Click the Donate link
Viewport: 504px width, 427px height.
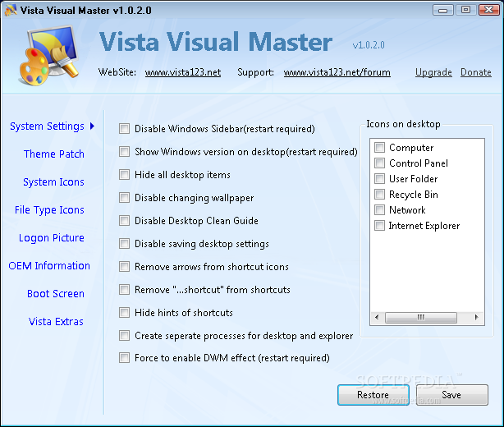coord(476,72)
